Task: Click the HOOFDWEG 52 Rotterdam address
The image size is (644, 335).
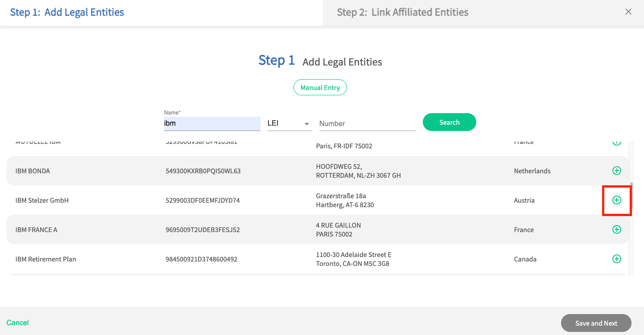Action: coord(359,171)
